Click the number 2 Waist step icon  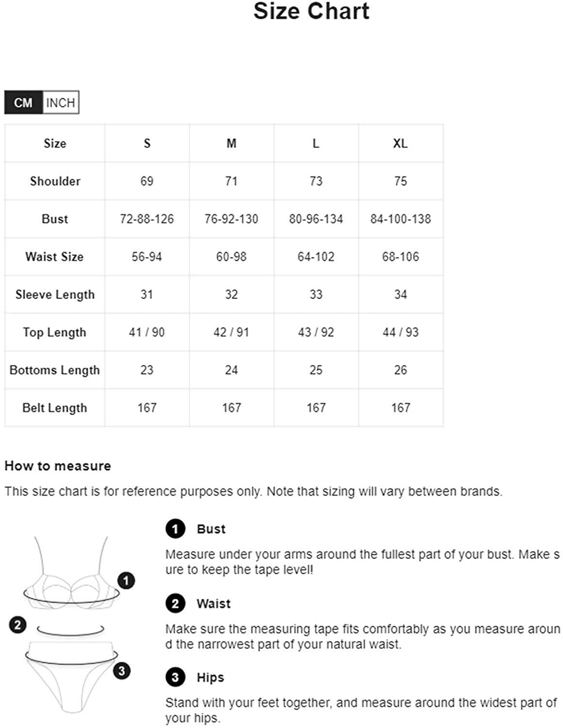tap(175, 603)
